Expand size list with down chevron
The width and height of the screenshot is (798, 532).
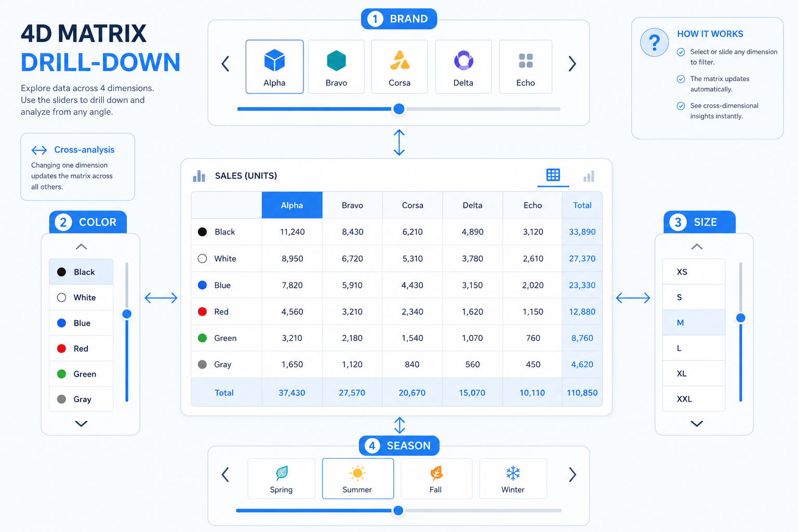[697, 423]
